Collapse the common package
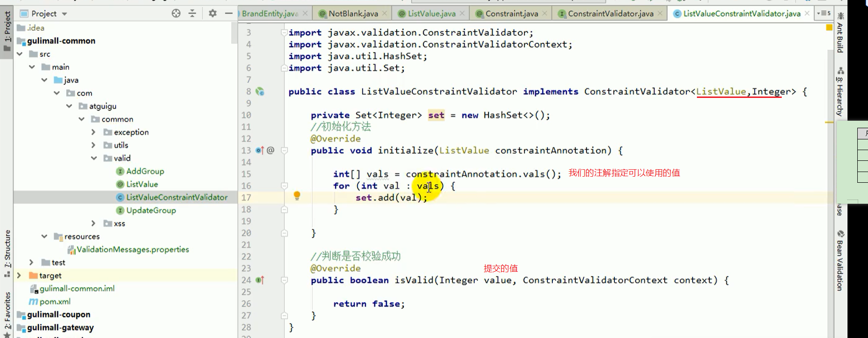This screenshot has width=868, height=338. pos(82,119)
